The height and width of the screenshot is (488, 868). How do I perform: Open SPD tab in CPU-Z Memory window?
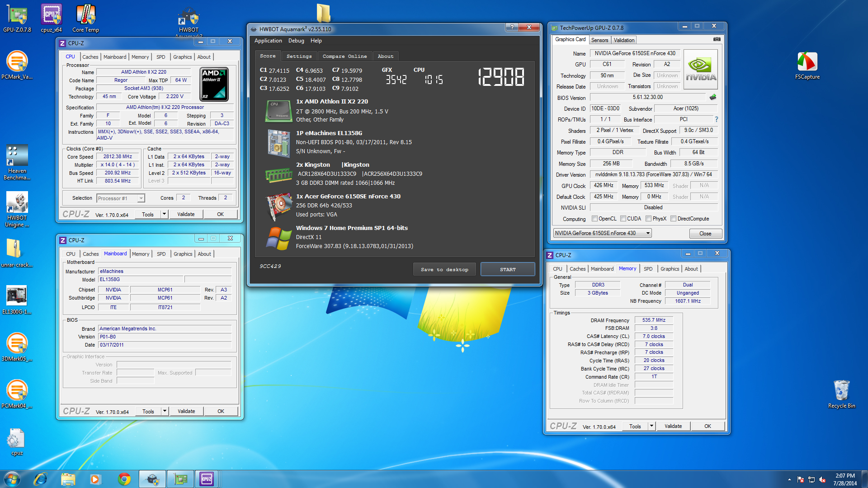coord(648,269)
